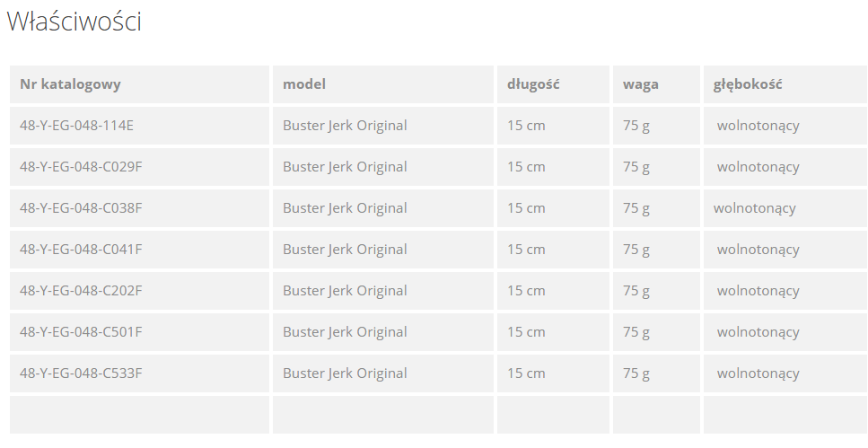Image resolution: width=868 pixels, height=448 pixels.
Task: Select the waga column header
Action: pyautogui.click(x=641, y=84)
